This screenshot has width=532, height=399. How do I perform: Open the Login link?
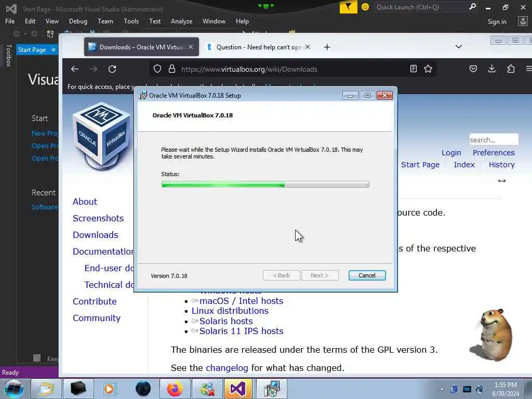(451, 153)
